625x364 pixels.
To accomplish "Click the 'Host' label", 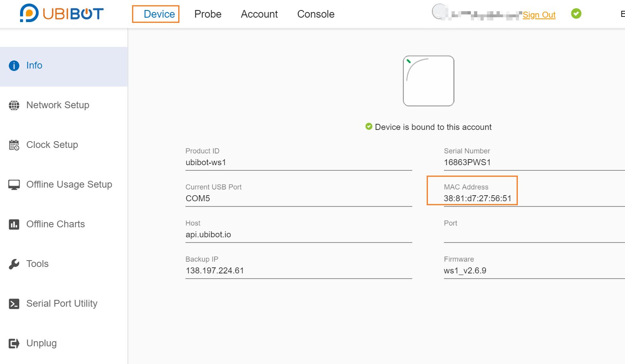I will coord(193,223).
